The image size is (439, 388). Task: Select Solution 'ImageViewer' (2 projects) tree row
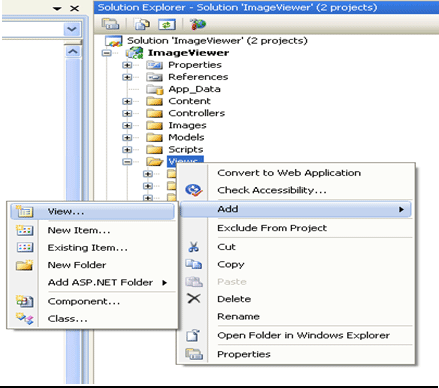click(217, 41)
